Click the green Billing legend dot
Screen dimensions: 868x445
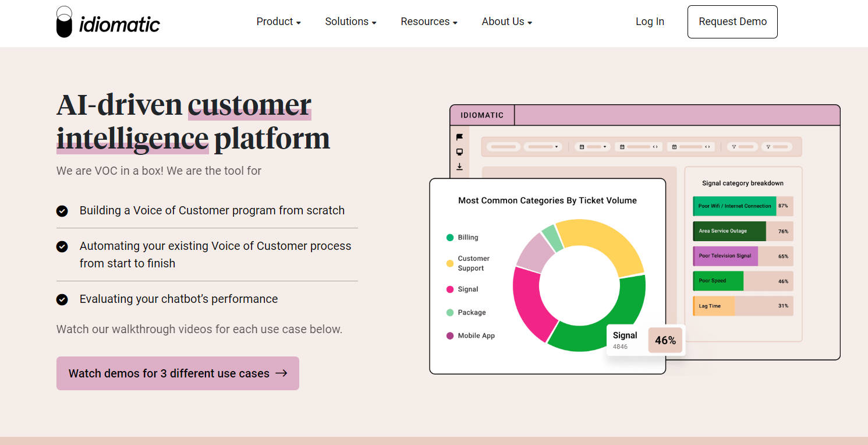450,238
